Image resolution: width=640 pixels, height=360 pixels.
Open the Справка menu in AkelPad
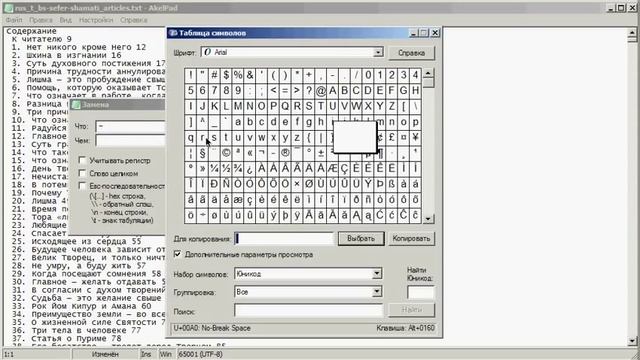click(x=133, y=20)
